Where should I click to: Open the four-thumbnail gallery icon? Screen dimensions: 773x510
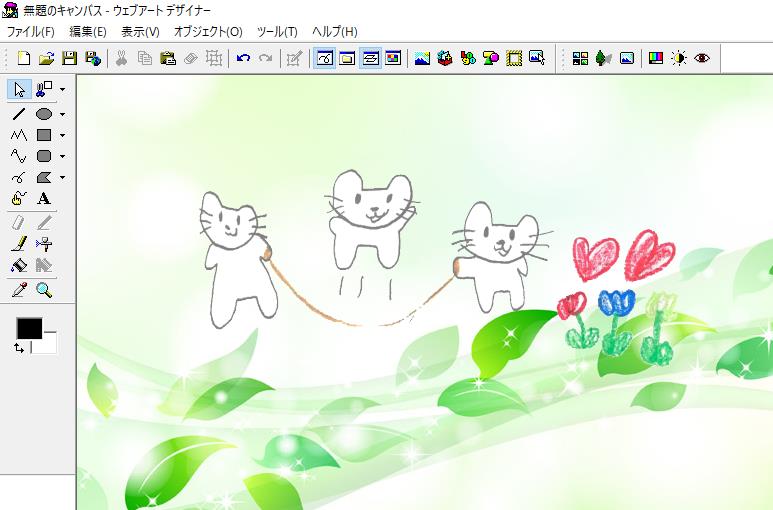580,58
